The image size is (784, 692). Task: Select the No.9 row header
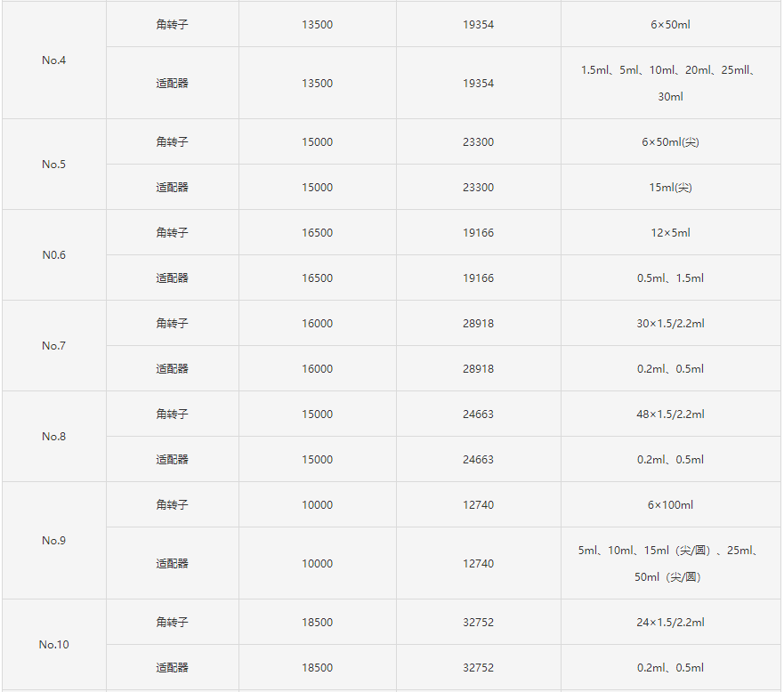53,541
